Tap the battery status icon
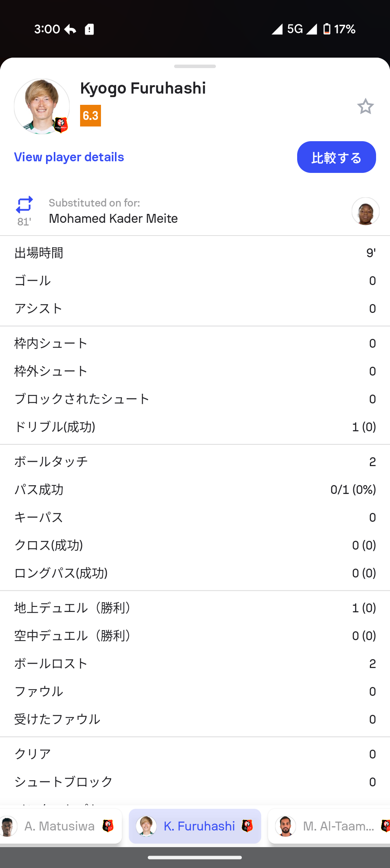This screenshot has width=390, height=868. click(x=327, y=29)
